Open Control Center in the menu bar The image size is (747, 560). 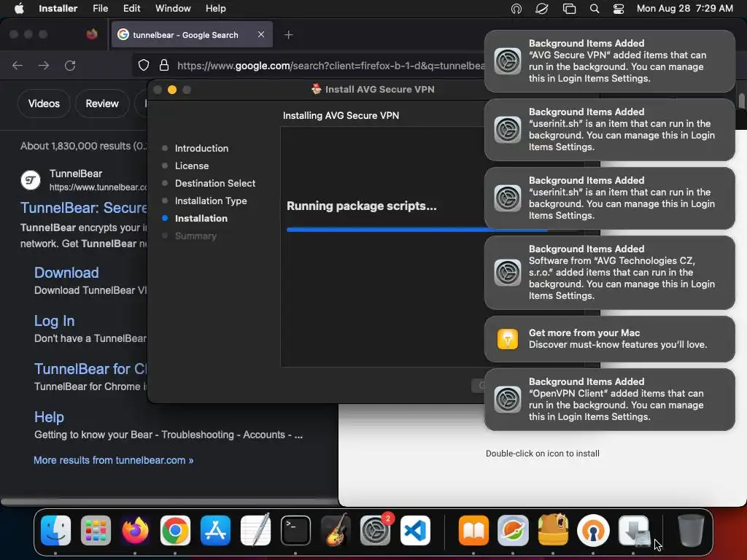pyautogui.click(x=619, y=9)
